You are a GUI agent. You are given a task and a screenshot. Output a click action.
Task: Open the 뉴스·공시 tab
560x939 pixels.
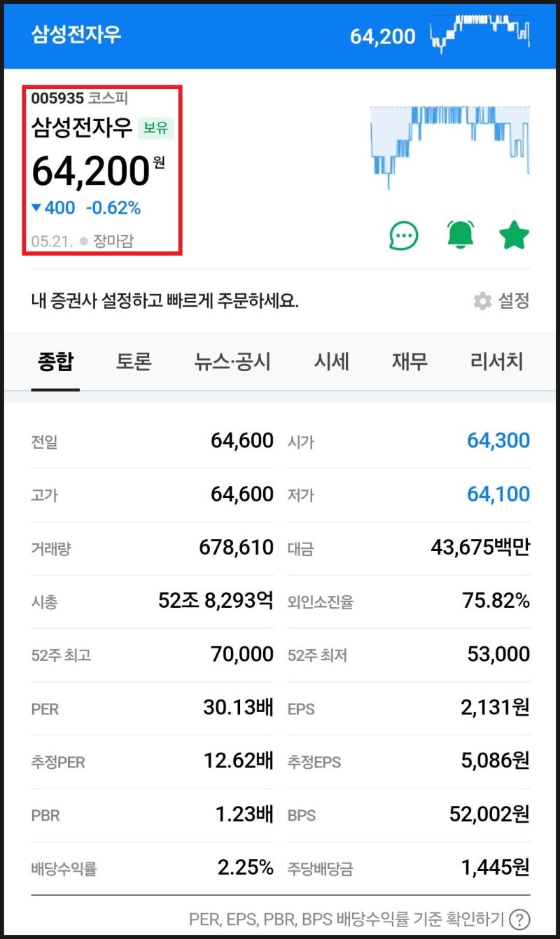coord(232,361)
